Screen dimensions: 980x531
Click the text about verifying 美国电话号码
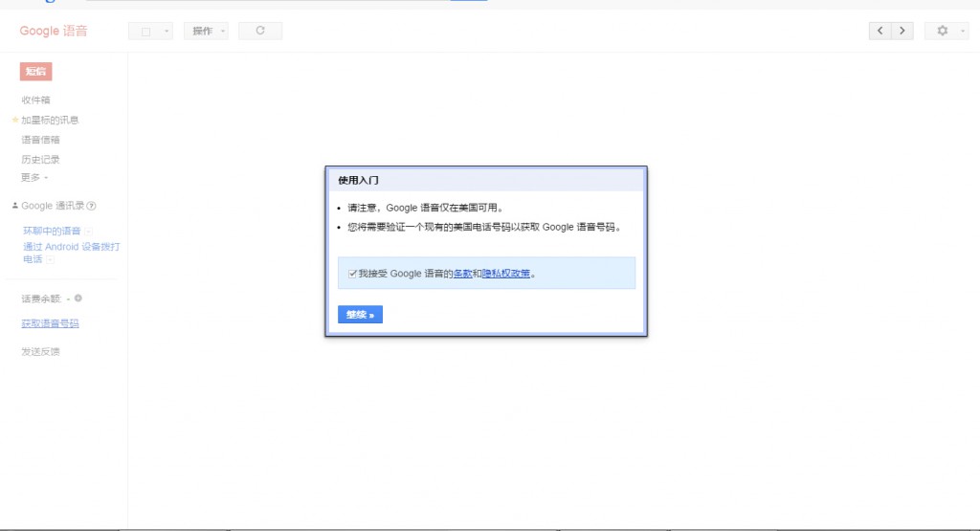pyautogui.click(x=485, y=228)
